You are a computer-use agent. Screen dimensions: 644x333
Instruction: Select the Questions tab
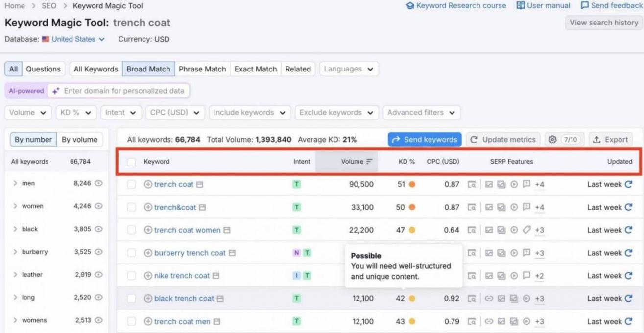click(43, 69)
